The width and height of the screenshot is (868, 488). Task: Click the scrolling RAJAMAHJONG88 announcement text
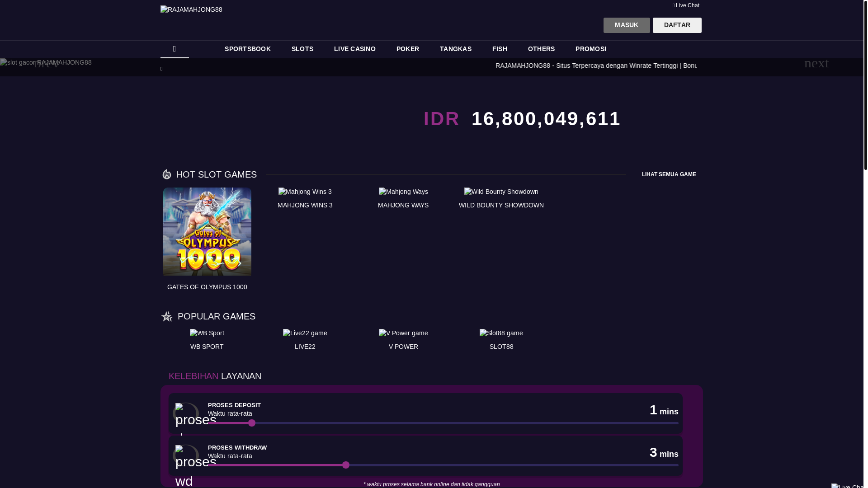coord(596,66)
